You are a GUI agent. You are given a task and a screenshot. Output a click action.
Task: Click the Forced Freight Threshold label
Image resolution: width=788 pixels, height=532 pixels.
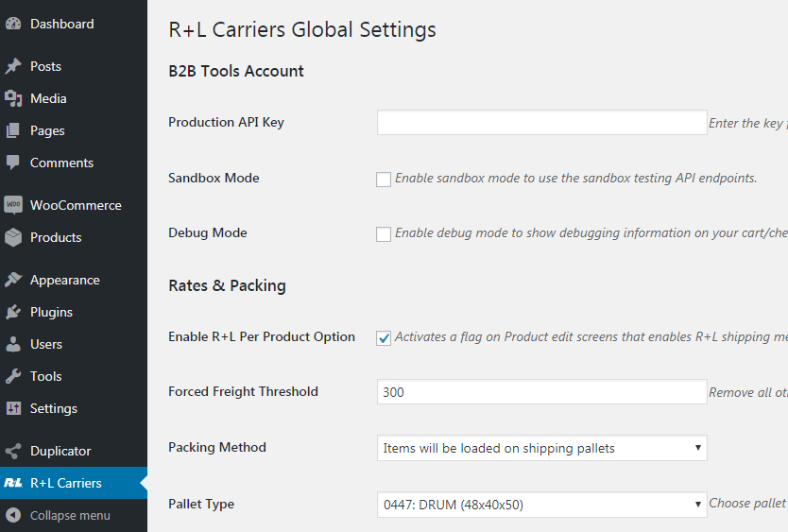243,391
